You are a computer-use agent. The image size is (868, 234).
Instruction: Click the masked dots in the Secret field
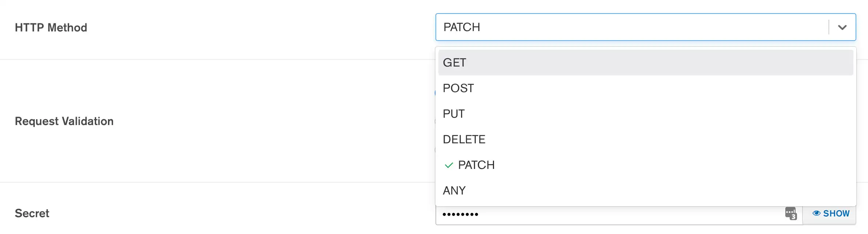pyautogui.click(x=460, y=214)
